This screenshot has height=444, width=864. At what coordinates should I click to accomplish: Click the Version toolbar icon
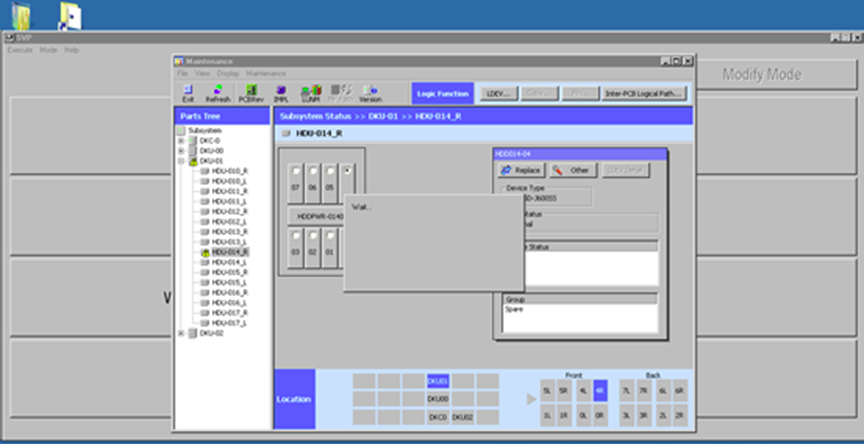(370, 93)
